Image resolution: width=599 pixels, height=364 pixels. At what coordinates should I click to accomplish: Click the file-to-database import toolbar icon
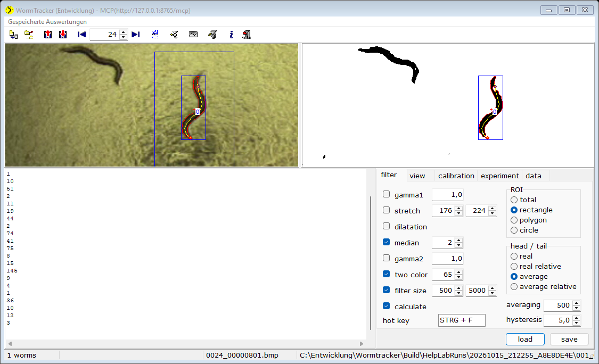[14, 35]
